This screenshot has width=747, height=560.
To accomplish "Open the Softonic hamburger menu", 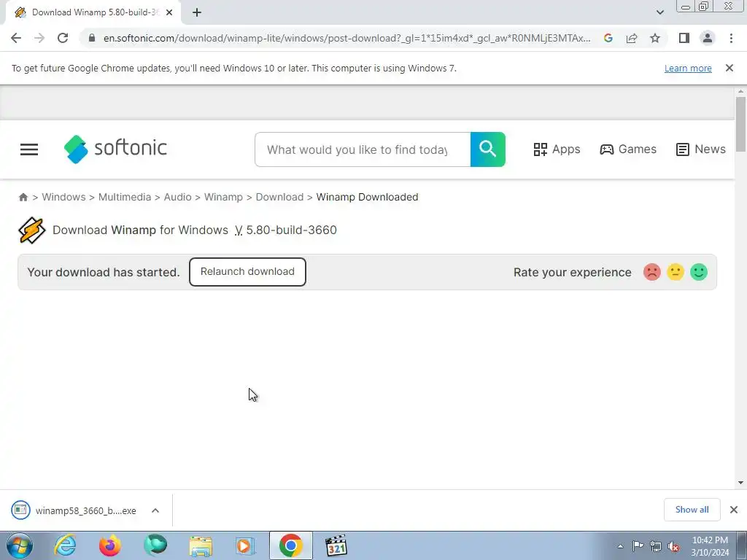I will click(x=29, y=149).
